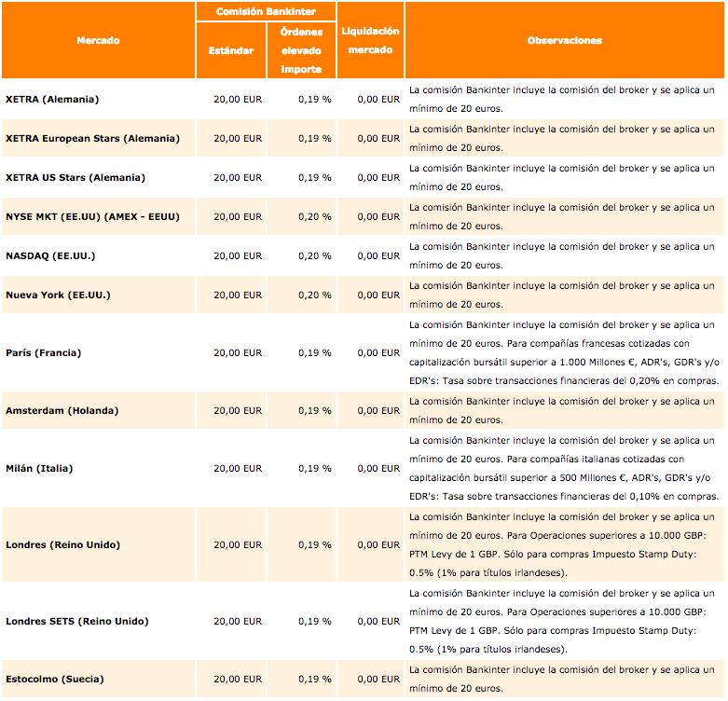Click the 0,19 % value in Estocolmo row
This screenshot has height=701, width=728.
tap(315, 679)
